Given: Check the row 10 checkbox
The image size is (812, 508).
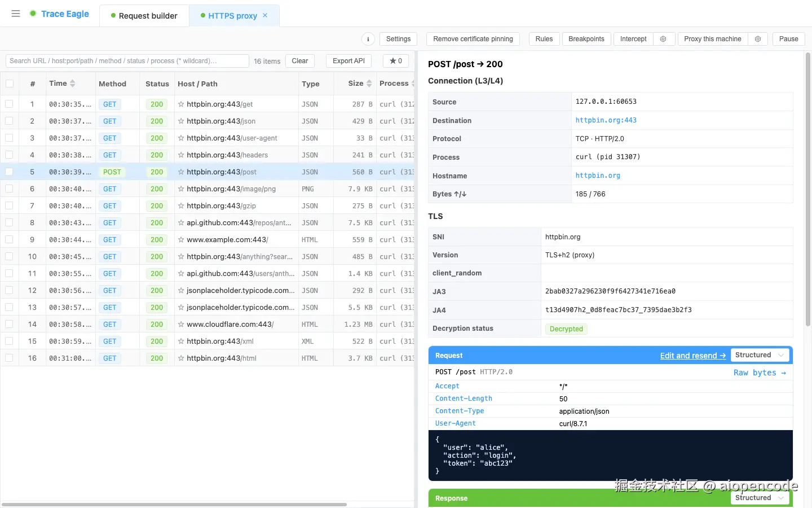Looking at the screenshot, I should pyautogui.click(x=9, y=256).
